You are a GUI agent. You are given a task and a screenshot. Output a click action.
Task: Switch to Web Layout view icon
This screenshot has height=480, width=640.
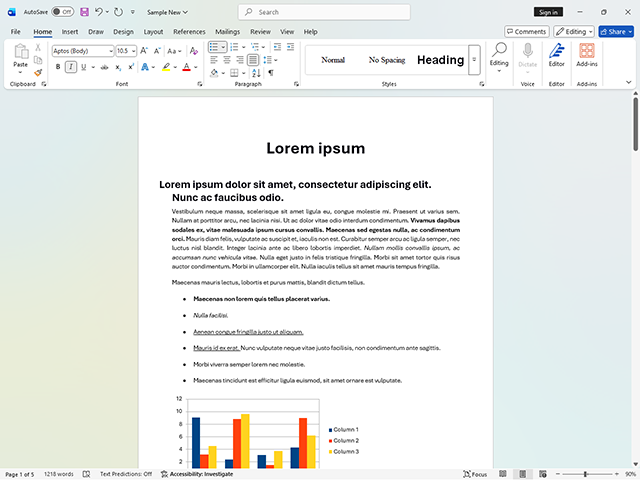point(542,473)
